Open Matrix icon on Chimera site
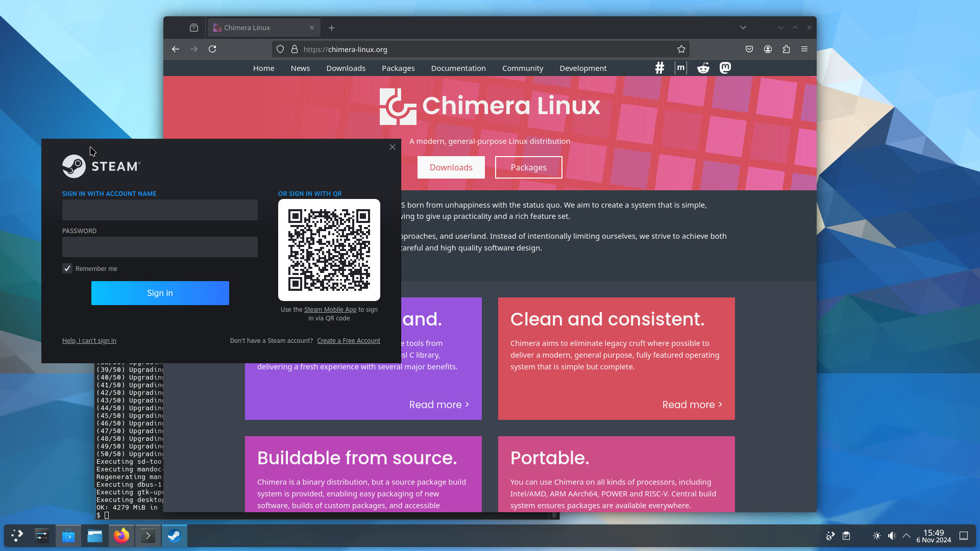 pyautogui.click(x=681, y=68)
